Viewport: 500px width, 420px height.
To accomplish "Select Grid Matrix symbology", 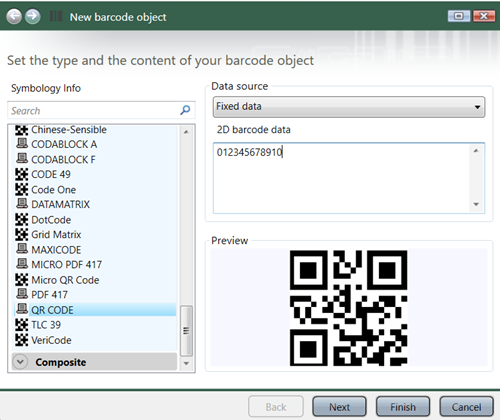I will click(56, 235).
